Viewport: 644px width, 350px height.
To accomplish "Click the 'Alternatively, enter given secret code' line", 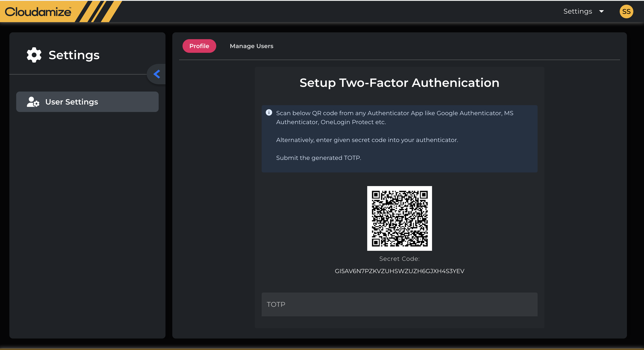I will click(367, 140).
